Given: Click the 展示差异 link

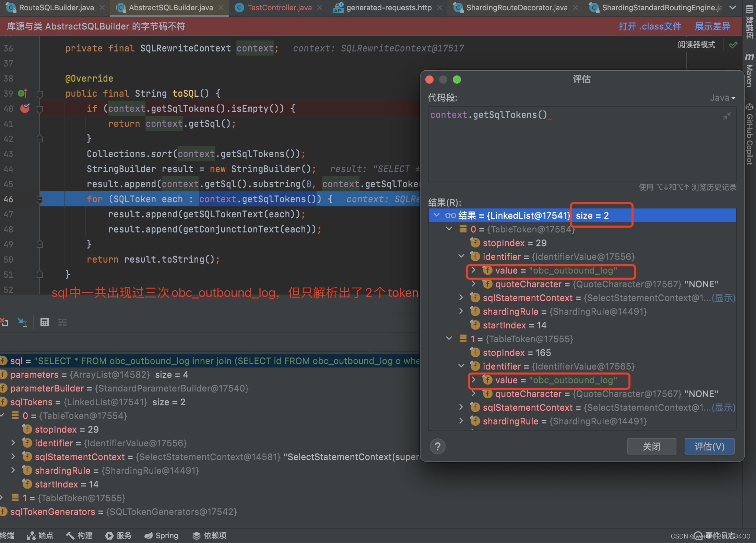Looking at the screenshot, I should pos(712,26).
